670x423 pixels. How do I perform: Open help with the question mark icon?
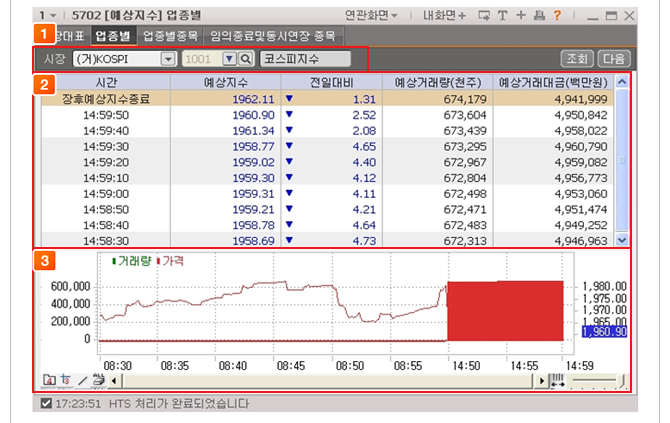557,16
